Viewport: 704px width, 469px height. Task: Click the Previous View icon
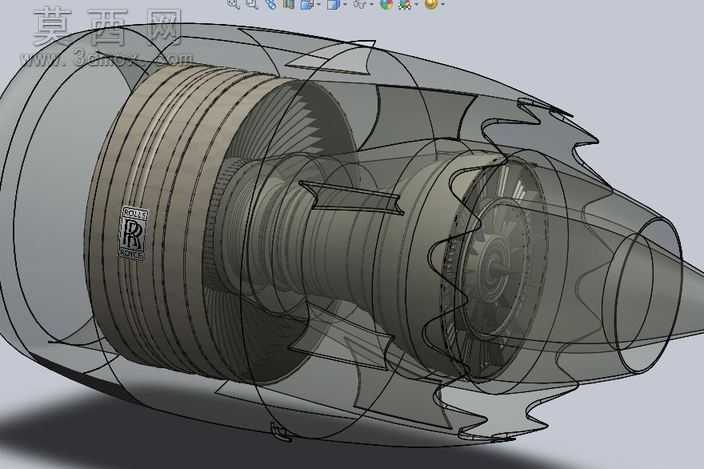pos(271,4)
